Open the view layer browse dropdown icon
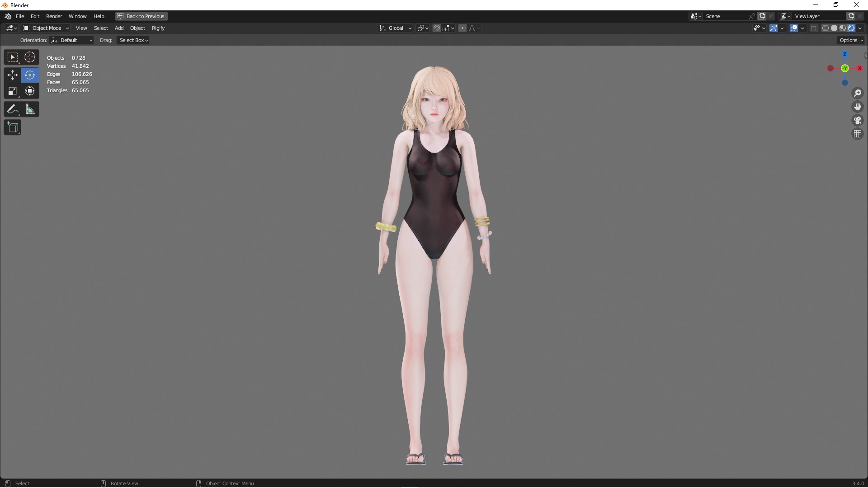Viewport: 868px width, 488px height. coord(785,16)
